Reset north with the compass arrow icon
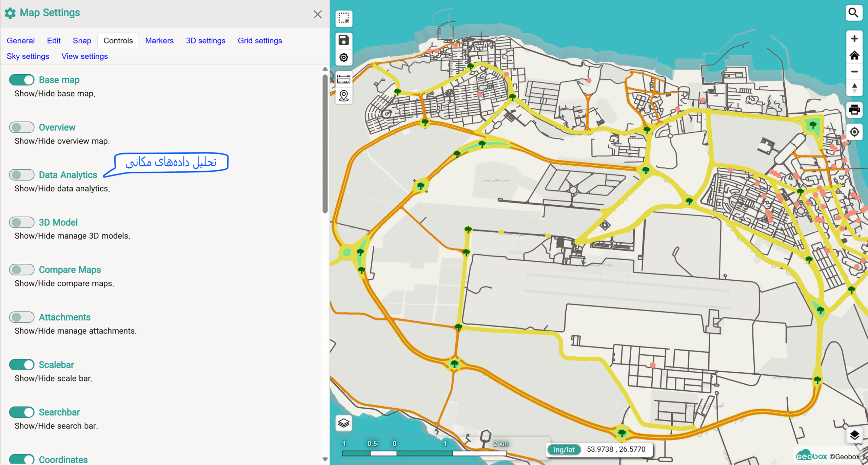868x465 pixels. tap(854, 88)
